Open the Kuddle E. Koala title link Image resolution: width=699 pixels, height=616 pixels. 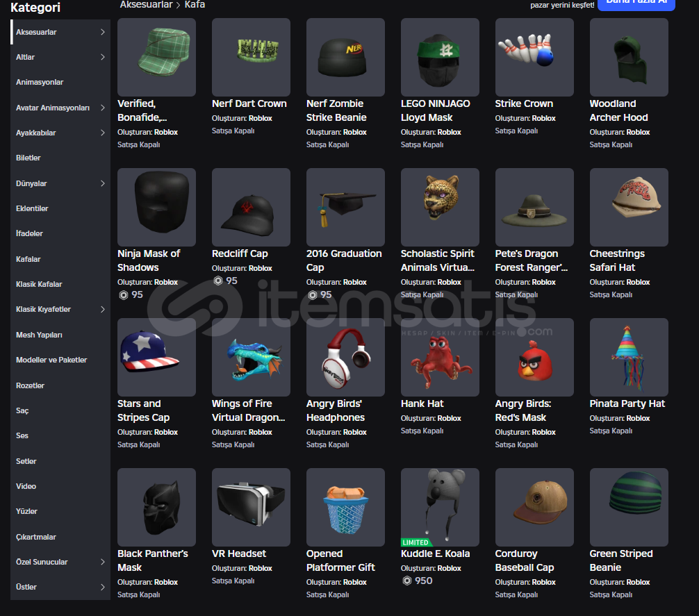[x=435, y=553]
